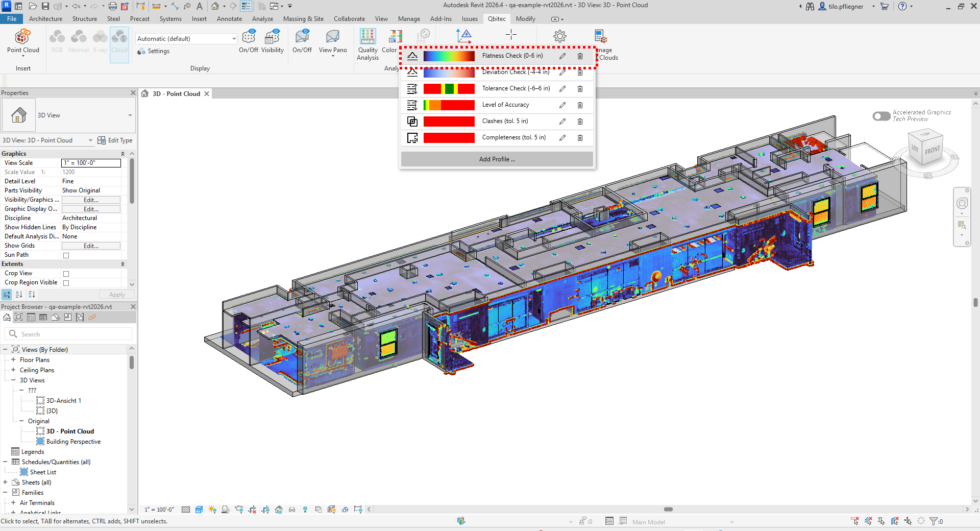The image size is (980, 531).
Task: Check the Sun Path checkbox
Action: click(66, 255)
